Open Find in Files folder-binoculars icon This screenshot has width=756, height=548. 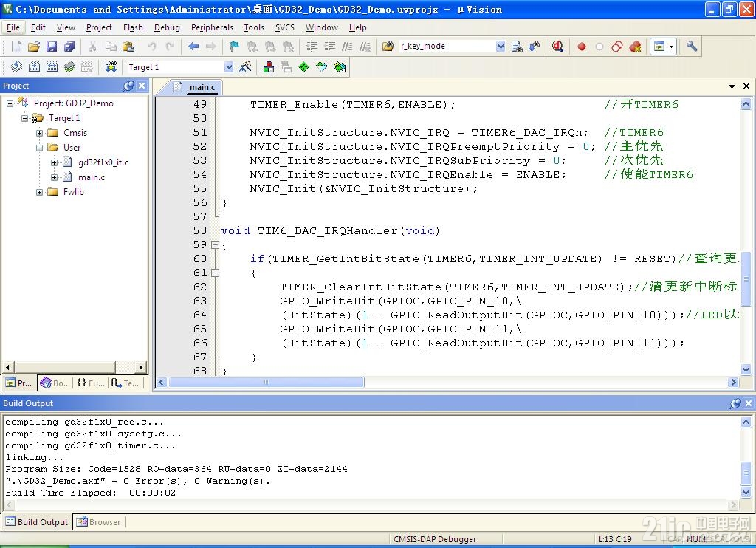point(388,47)
